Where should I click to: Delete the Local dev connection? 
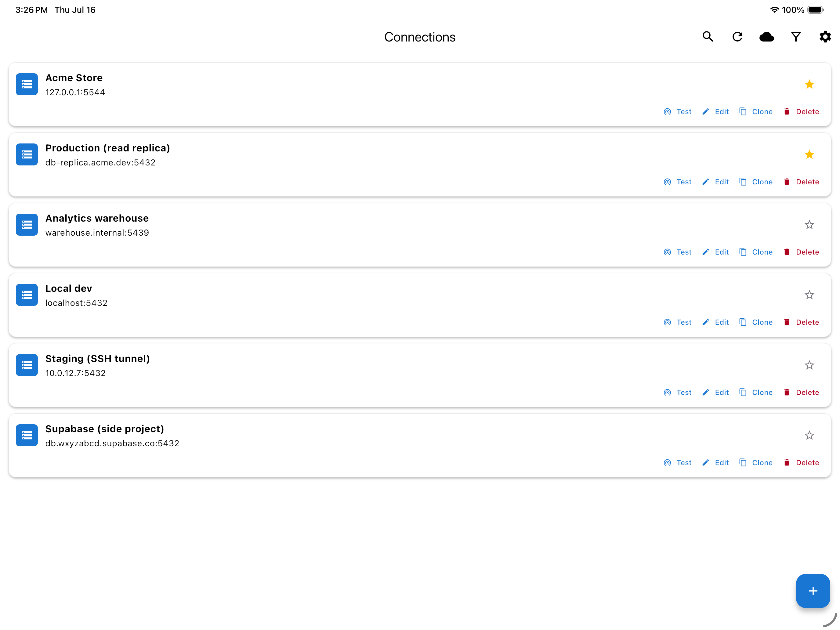(801, 322)
